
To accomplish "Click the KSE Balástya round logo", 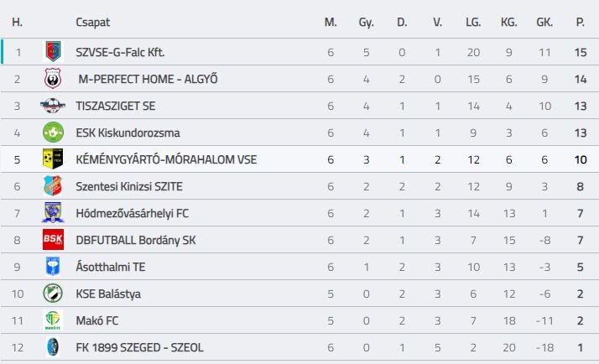I will (x=53, y=294).
